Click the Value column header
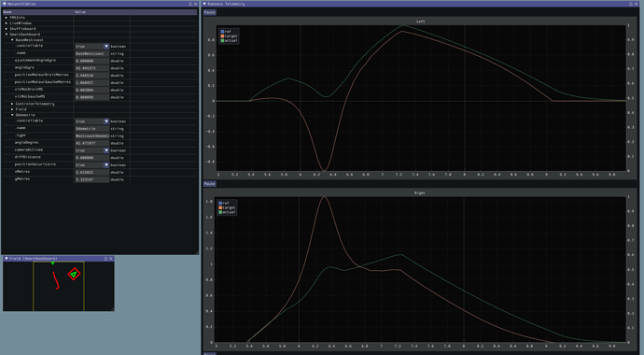 (x=80, y=12)
